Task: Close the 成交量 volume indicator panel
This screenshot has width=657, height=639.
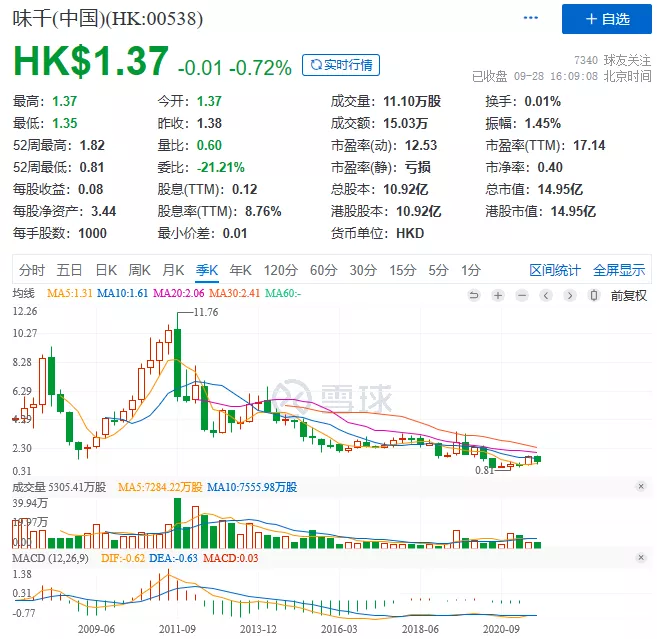Action: (x=641, y=486)
